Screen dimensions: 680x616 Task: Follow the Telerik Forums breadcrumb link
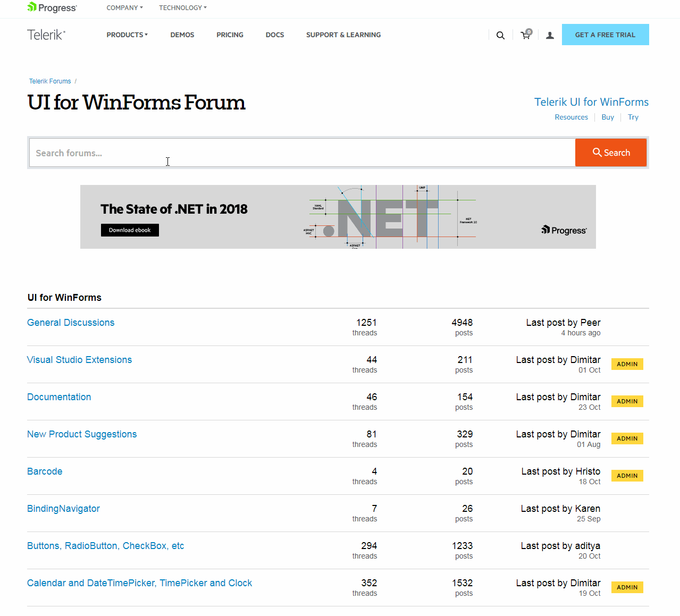point(50,81)
